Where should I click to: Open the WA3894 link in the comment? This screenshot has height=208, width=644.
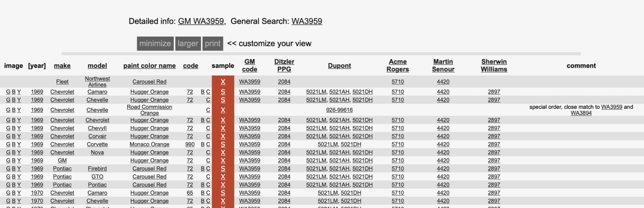click(581, 113)
